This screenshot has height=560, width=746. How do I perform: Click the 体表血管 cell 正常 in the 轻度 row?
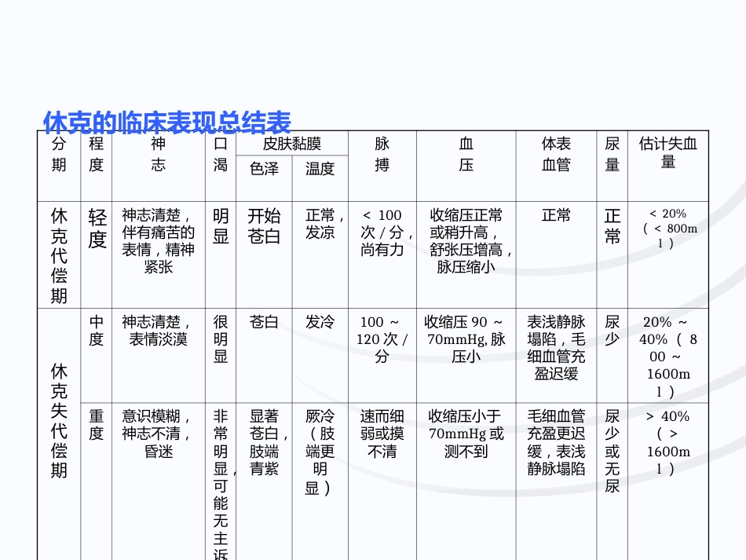(556, 255)
